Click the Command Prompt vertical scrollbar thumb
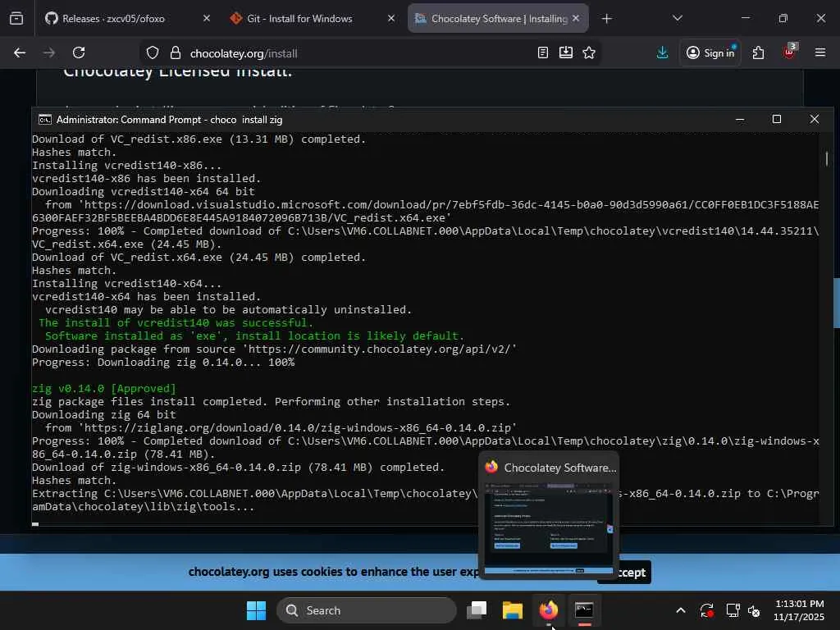 pos(827,158)
